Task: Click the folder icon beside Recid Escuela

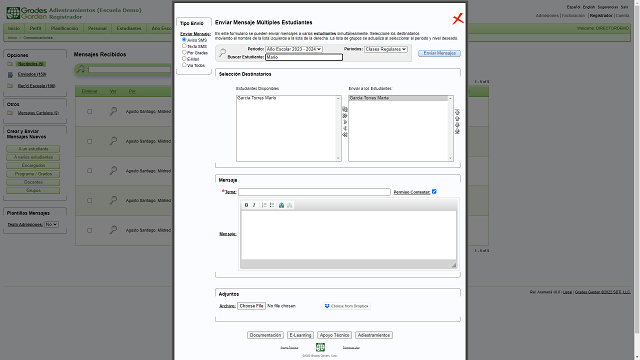Action: tap(10, 86)
